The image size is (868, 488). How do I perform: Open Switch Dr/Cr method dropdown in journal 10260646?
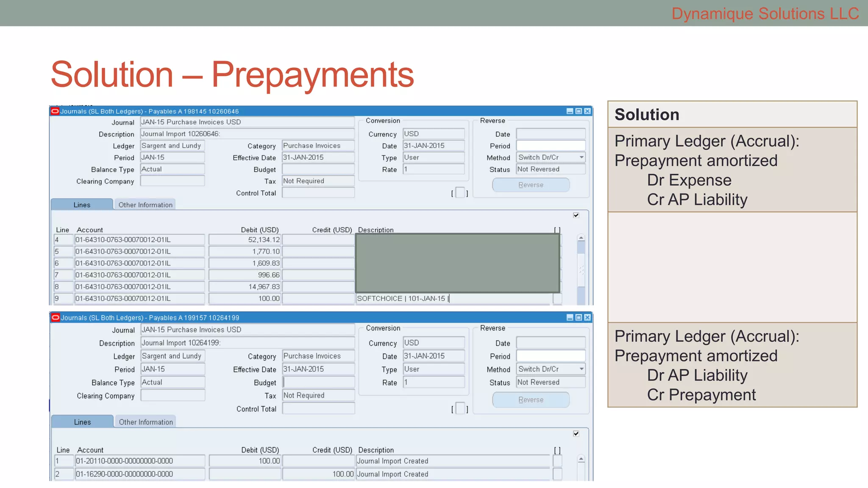581,157
